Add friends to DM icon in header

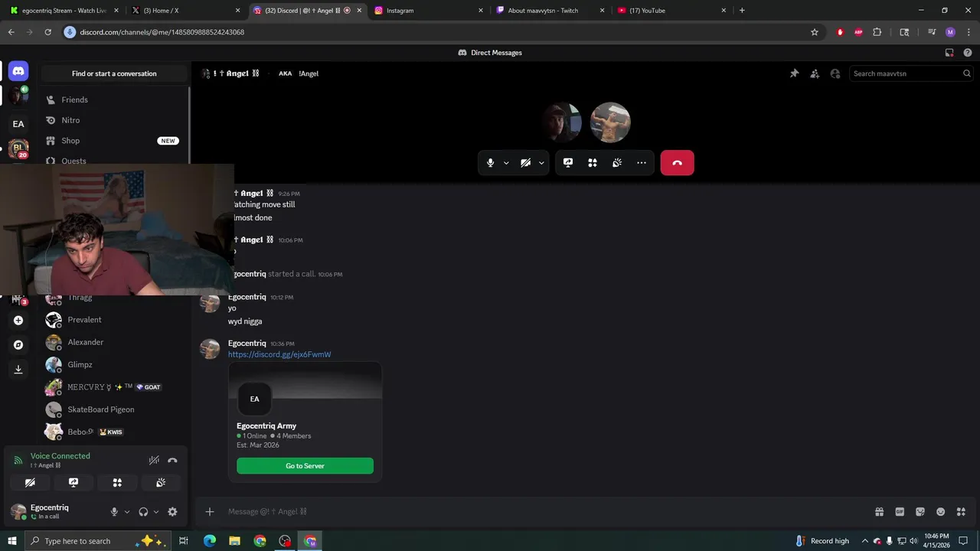pos(815,73)
